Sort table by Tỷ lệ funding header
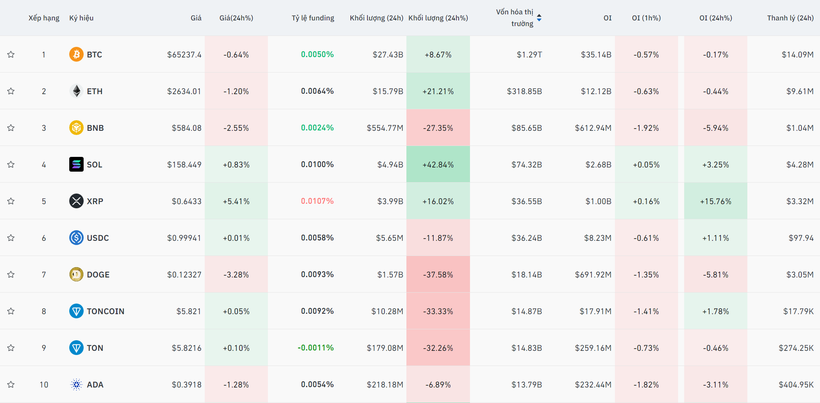The width and height of the screenshot is (820, 403). 312,18
